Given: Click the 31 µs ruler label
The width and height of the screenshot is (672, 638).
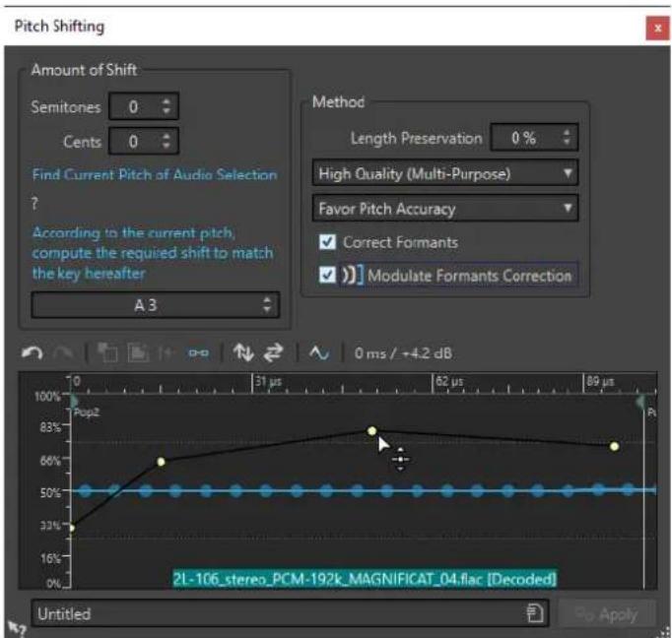Looking at the screenshot, I should pos(268,381).
